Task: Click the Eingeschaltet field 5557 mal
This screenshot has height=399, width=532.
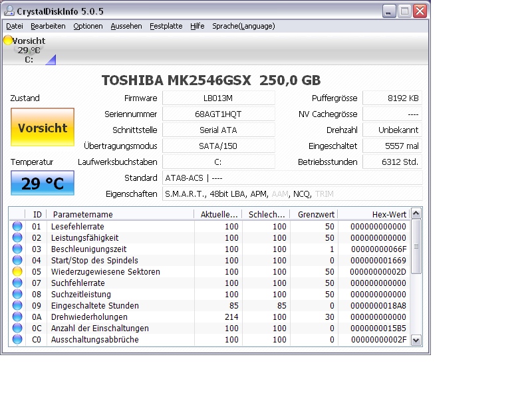Action: tap(392, 146)
